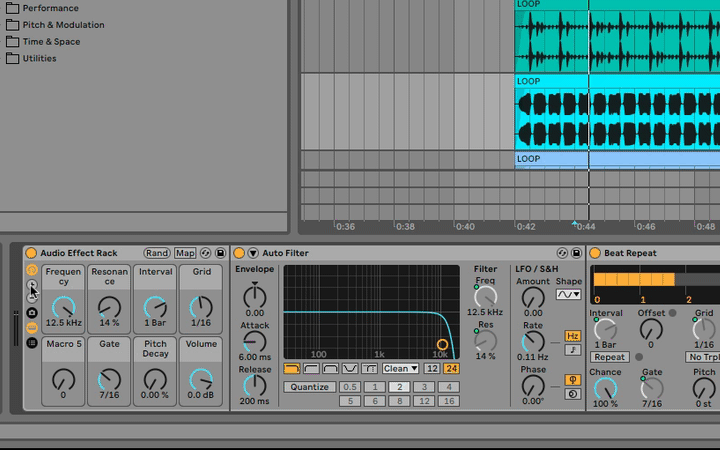The height and width of the screenshot is (450, 720).
Task: Open the LFO Shape dropdown
Action: pyautogui.click(x=569, y=295)
